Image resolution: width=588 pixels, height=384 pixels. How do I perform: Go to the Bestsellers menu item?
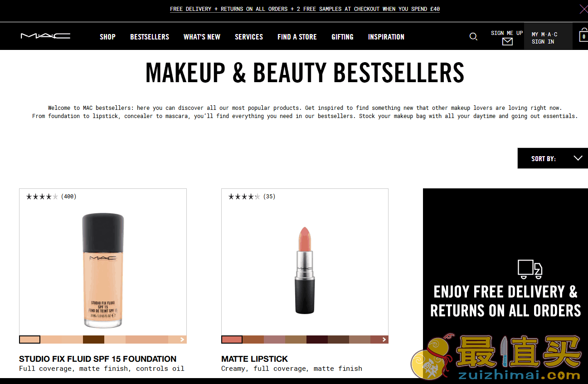(150, 37)
